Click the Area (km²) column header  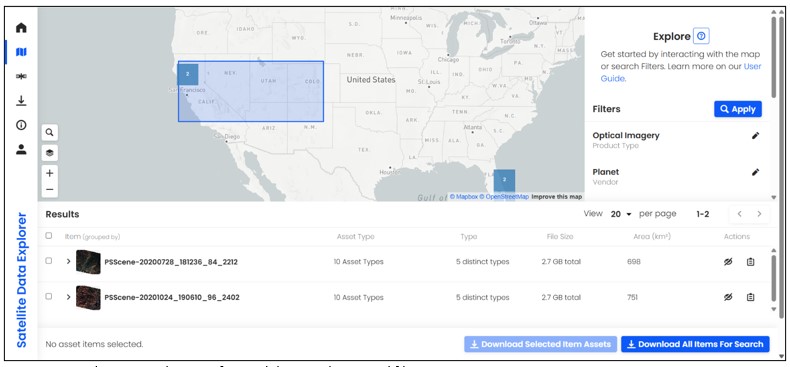652,236
